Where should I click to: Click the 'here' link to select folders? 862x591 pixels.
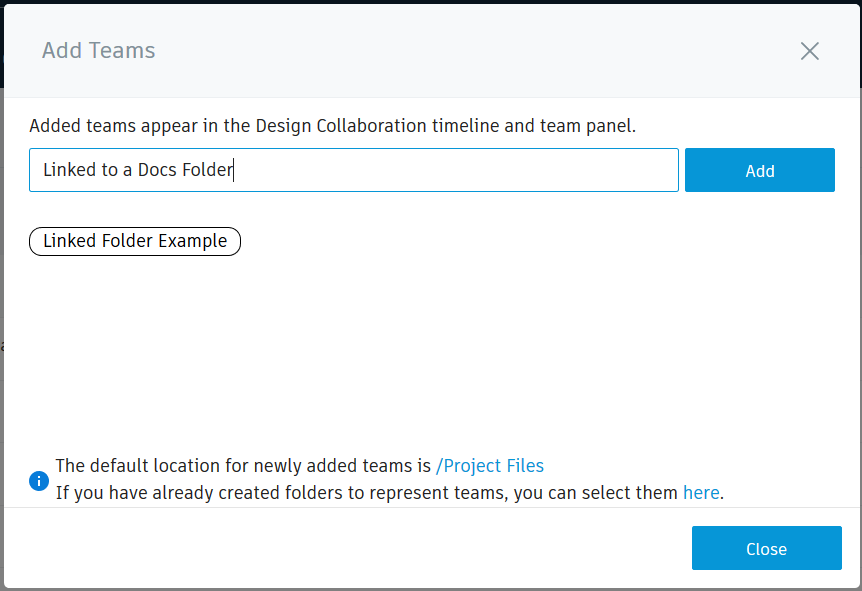tap(701, 492)
